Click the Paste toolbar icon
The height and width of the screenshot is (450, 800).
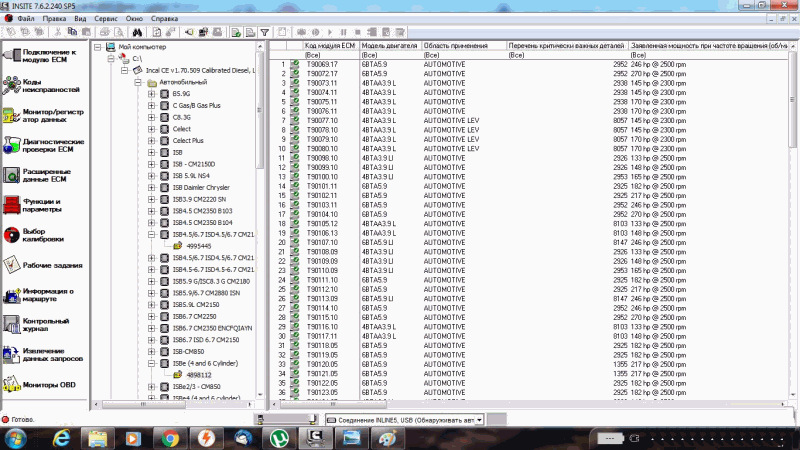86,32
